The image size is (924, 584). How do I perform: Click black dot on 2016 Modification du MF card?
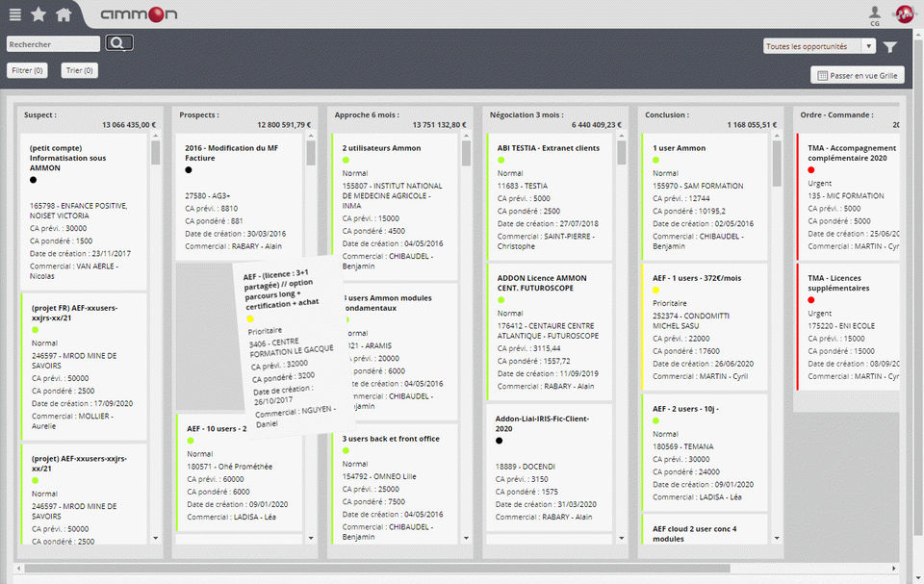[189, 169]
